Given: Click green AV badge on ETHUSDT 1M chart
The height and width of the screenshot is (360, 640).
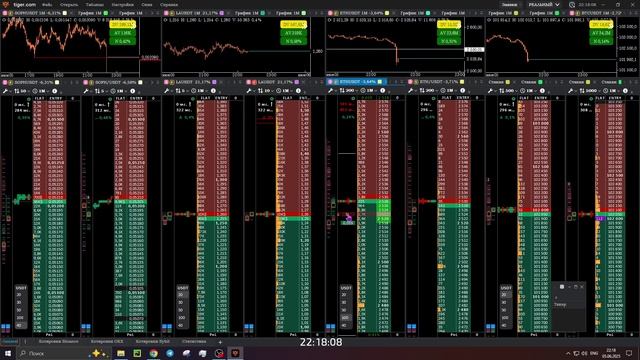Looking at the screenshot, I should 449,33.
